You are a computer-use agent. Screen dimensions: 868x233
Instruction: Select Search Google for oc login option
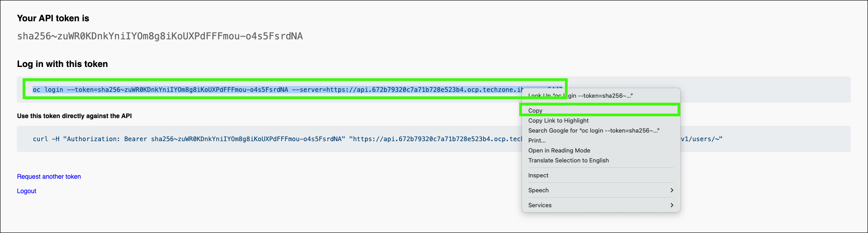(593, 130)
